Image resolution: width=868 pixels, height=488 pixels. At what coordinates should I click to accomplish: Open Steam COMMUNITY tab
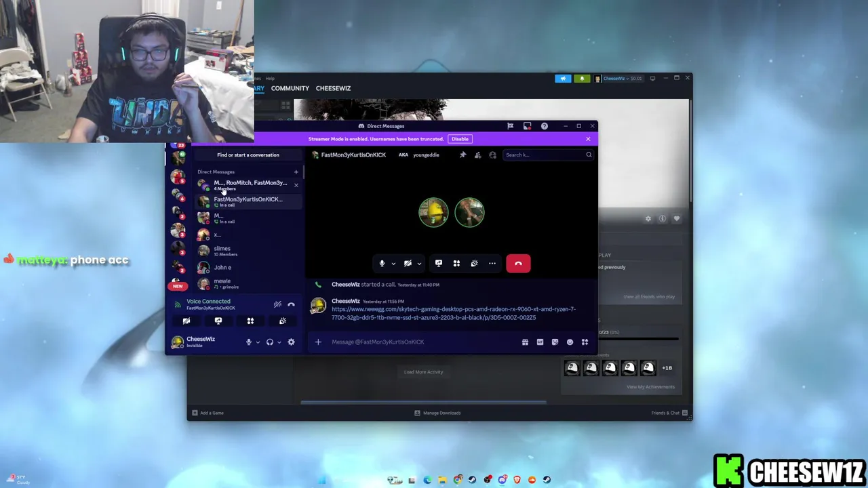[290, 88]
